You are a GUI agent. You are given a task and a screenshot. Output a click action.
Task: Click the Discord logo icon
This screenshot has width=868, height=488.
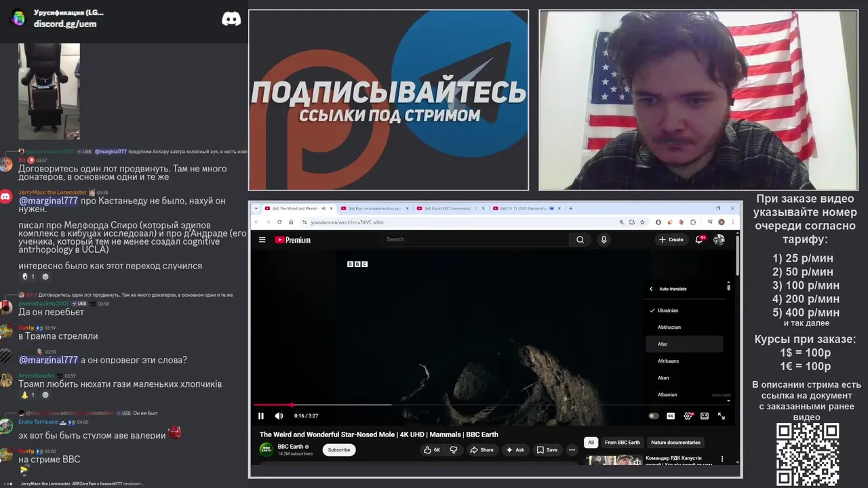pos(231,19)
